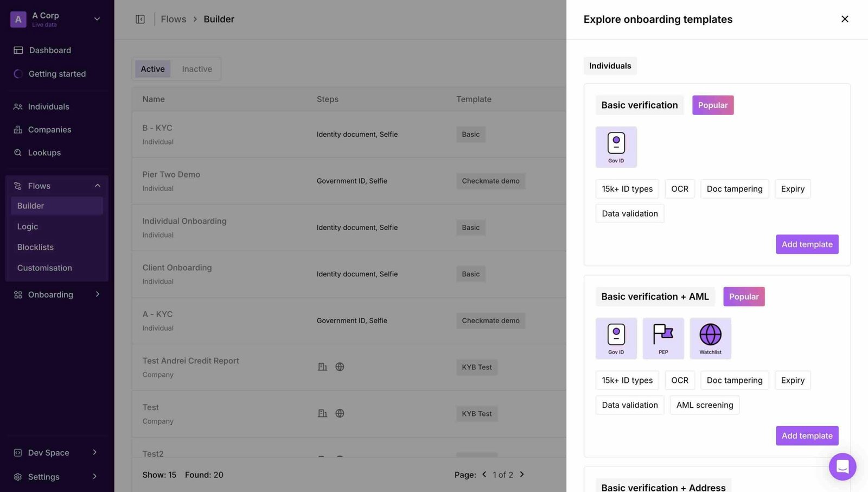Open the Client Onboarding flow
The height and width of the screenshot is (492, 868).
349,274
